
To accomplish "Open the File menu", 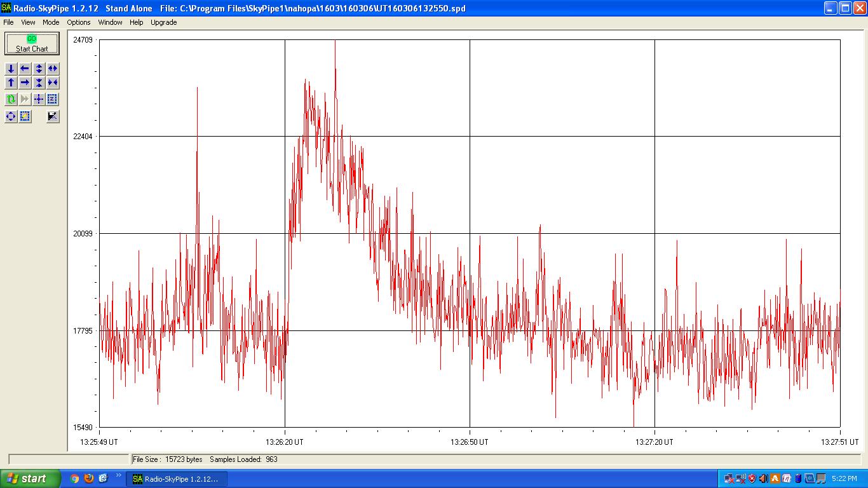I will point(8,22).
